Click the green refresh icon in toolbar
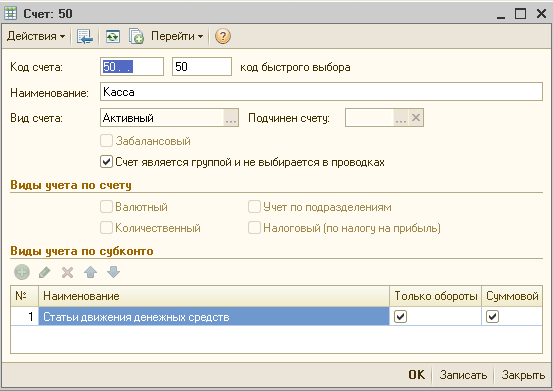Screen dimensions: 553x391 (113, 36)
